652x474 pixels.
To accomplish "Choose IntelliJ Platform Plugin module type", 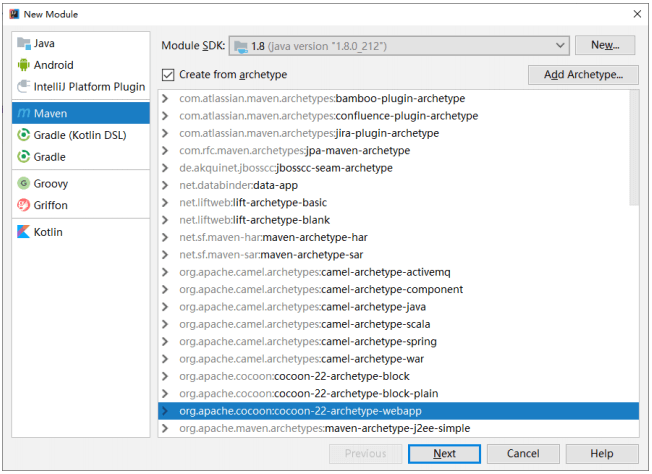I will pos(81,86).
